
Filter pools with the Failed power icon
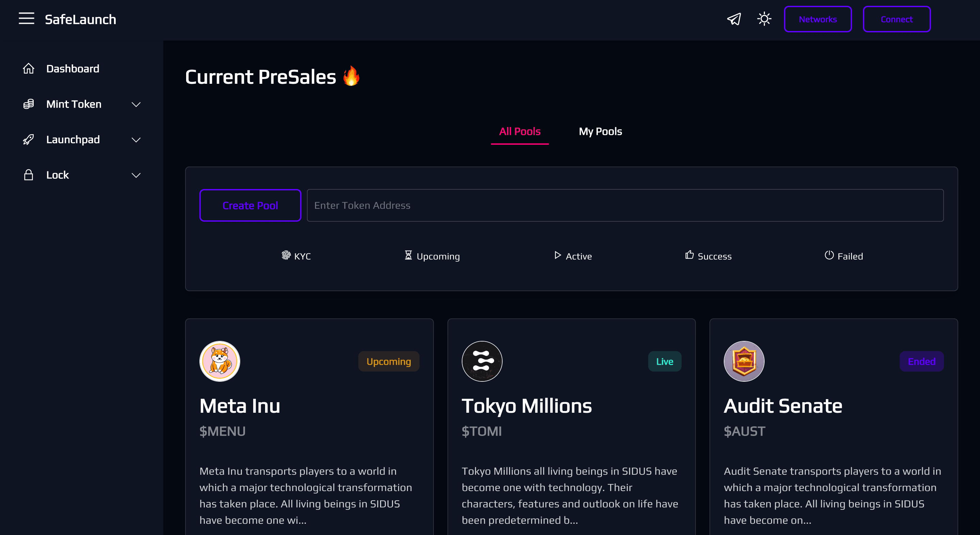[x=830, y=255]
